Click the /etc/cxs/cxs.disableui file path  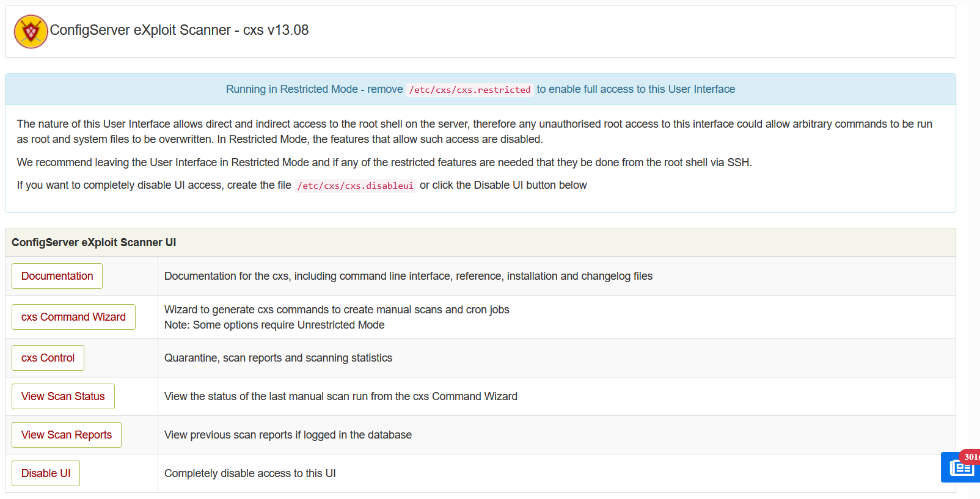click(x=355, y=186)
